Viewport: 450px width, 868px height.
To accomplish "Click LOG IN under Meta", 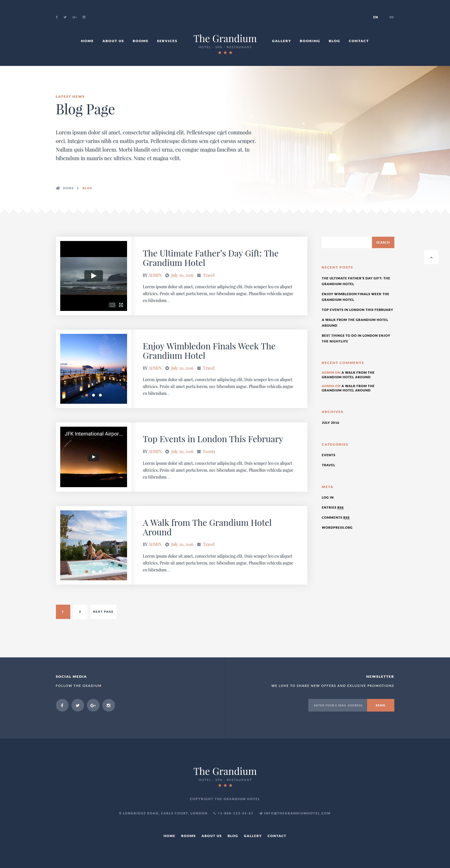I will 328,497.
